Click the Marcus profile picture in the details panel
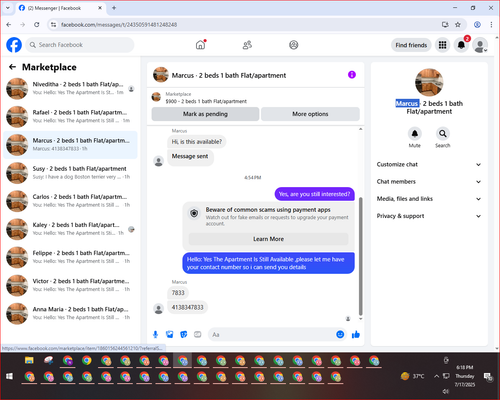The image size is (500, 400). coord(429,82)
